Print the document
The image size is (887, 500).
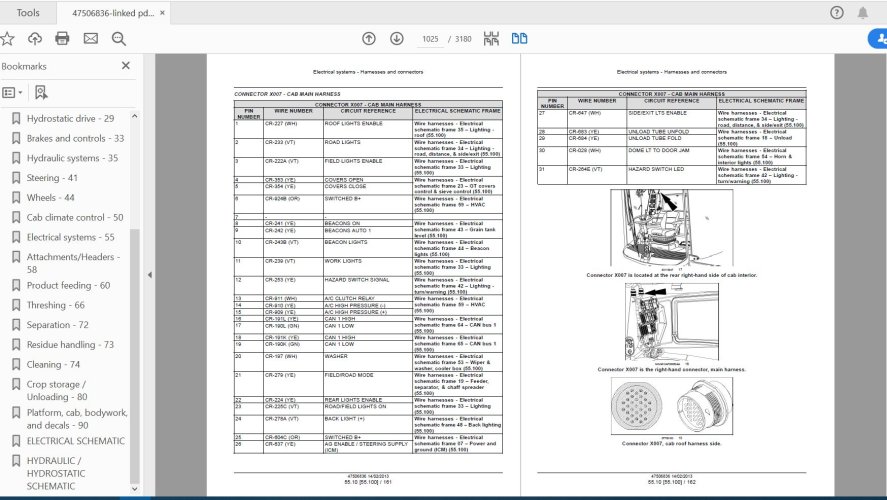coord(62,38)
